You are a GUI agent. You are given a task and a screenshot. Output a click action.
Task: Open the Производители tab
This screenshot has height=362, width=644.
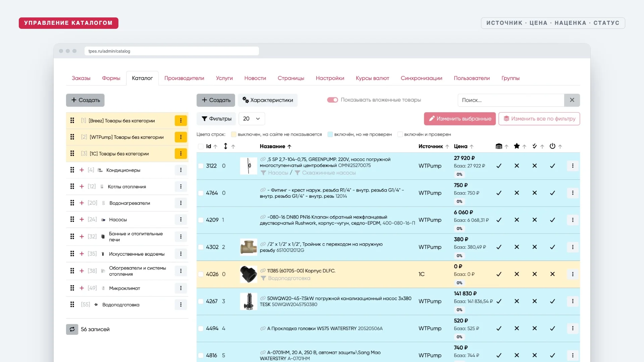(184, 78)
